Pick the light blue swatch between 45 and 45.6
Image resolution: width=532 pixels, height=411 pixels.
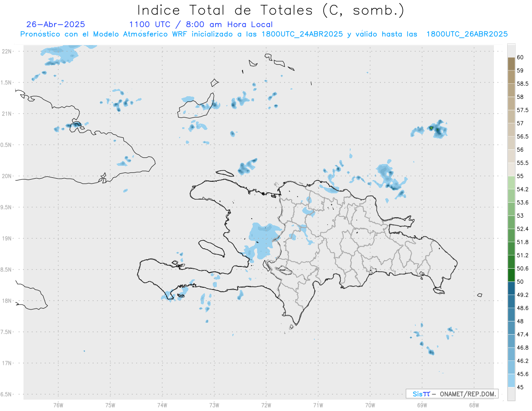[x=511, y=380]
